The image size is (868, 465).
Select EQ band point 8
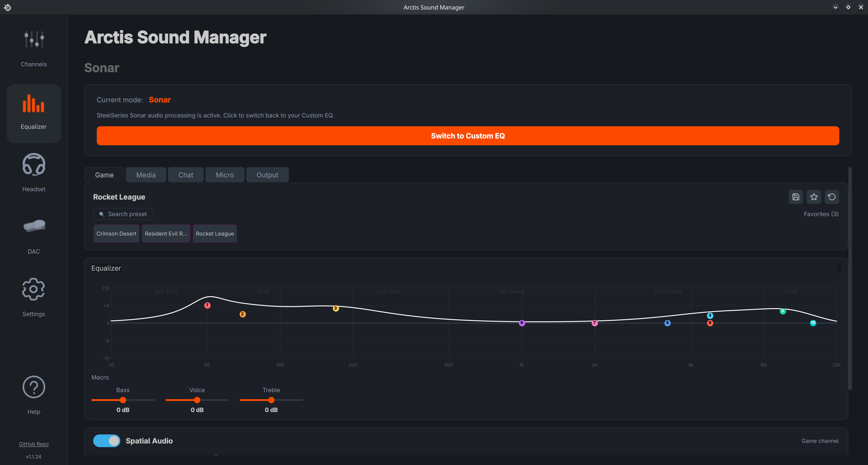click(667, 323)
